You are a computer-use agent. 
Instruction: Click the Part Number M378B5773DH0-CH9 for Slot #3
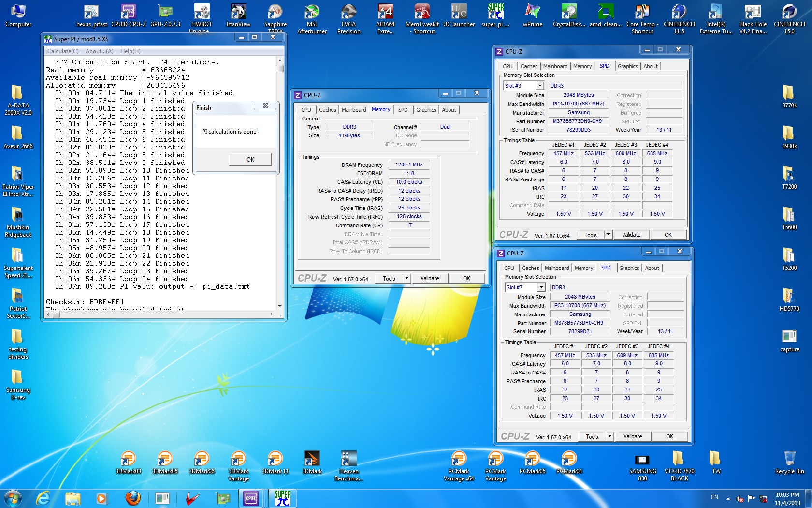point(578,121)
